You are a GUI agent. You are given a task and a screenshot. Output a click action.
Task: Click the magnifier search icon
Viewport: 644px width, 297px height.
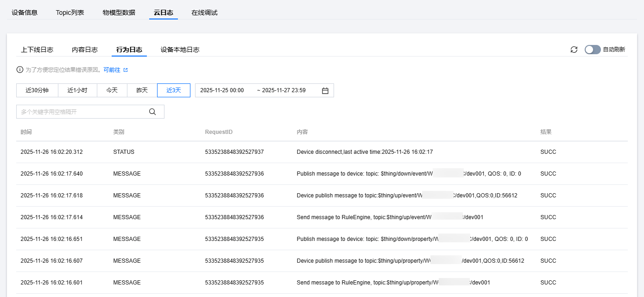(x=152, y=112)
